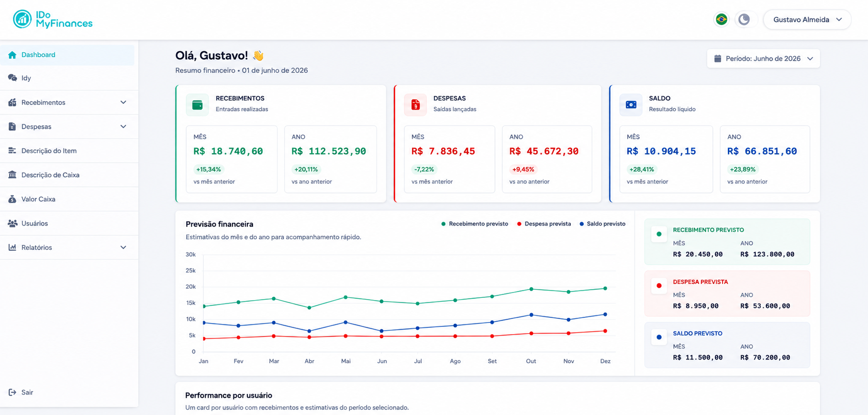Click the red dot in Despesa Prevista panel

659,286
